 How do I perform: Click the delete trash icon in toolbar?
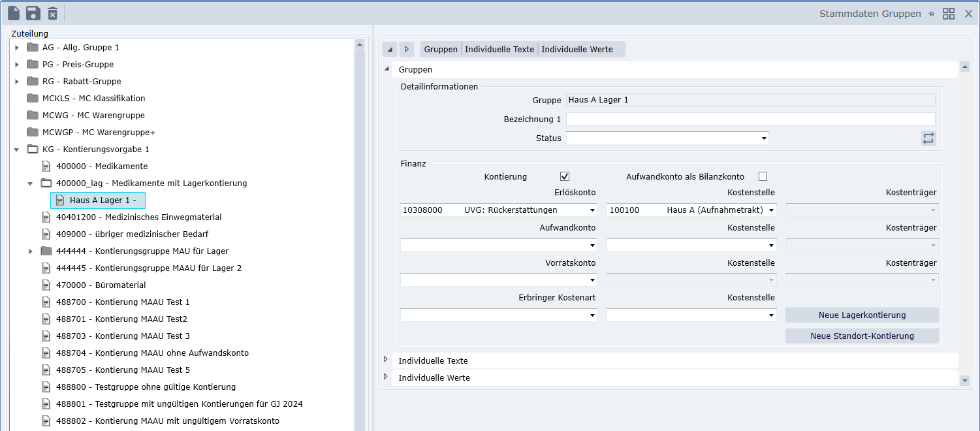[53, 13]
